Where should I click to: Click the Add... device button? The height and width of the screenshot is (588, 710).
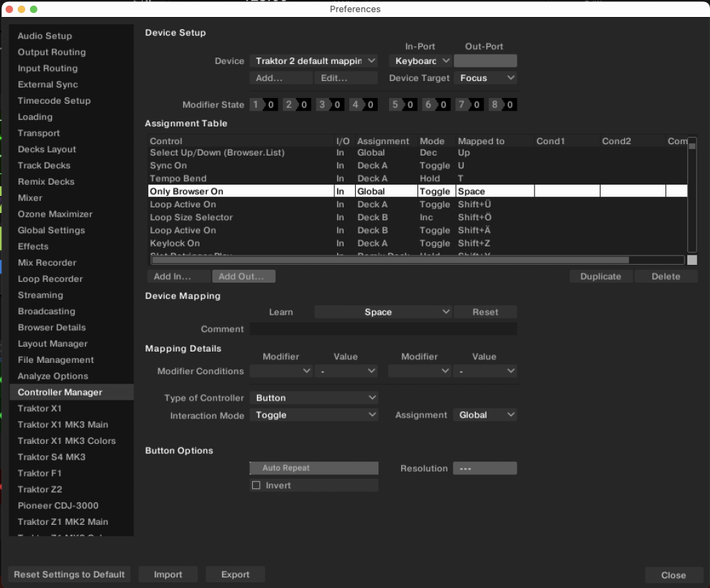click(281, 78)
